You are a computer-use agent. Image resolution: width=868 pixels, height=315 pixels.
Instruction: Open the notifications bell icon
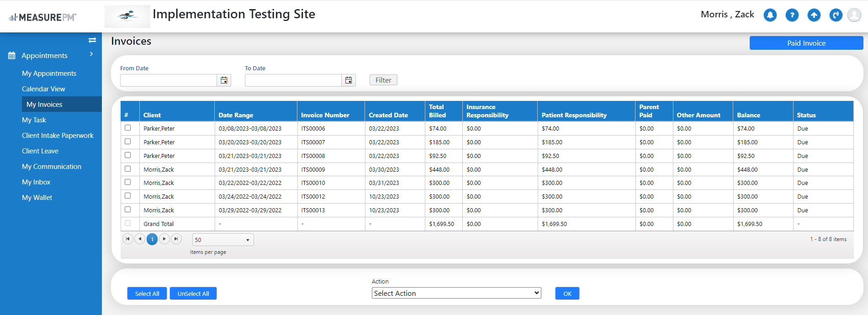click(770, 15)
